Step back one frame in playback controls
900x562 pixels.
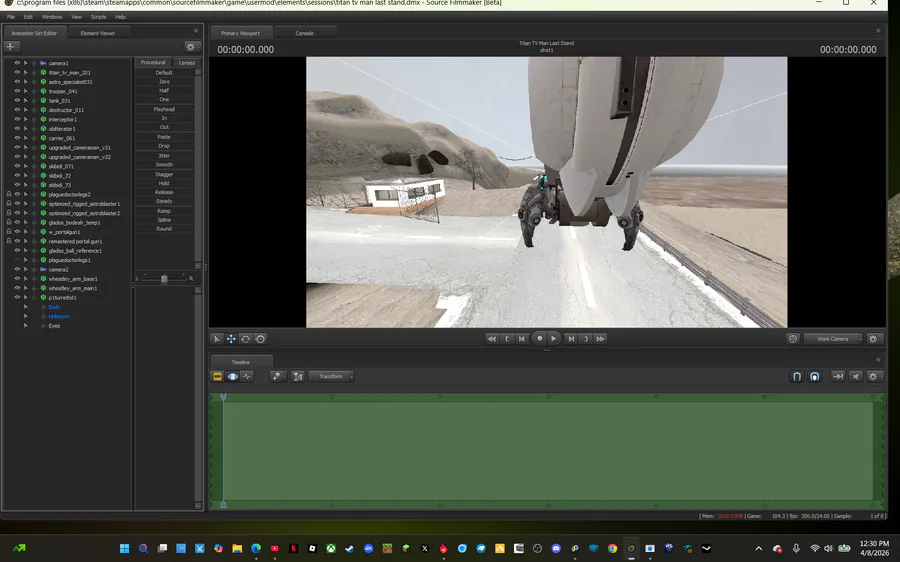click(522, 339)
